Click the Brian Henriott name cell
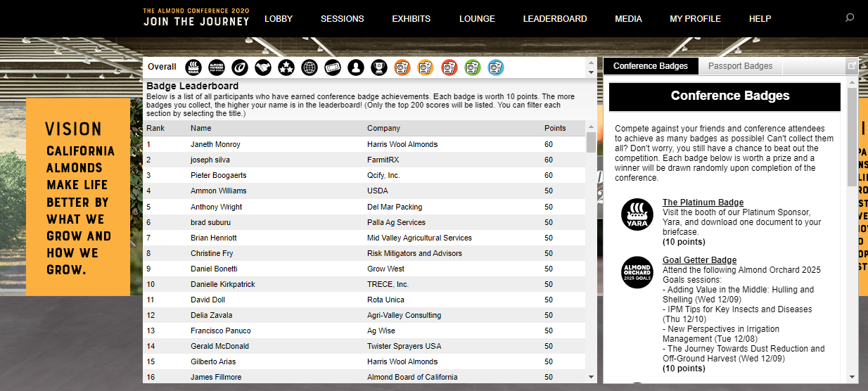The image size is (868, 391). (x=214, y=238)
